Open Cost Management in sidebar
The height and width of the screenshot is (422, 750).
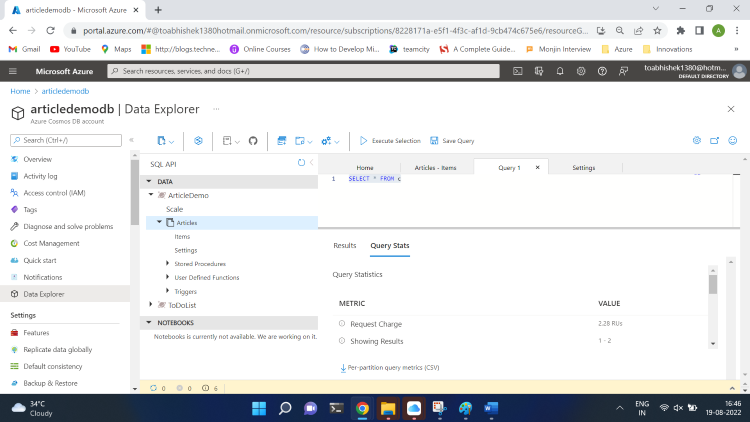pos(51,244)
